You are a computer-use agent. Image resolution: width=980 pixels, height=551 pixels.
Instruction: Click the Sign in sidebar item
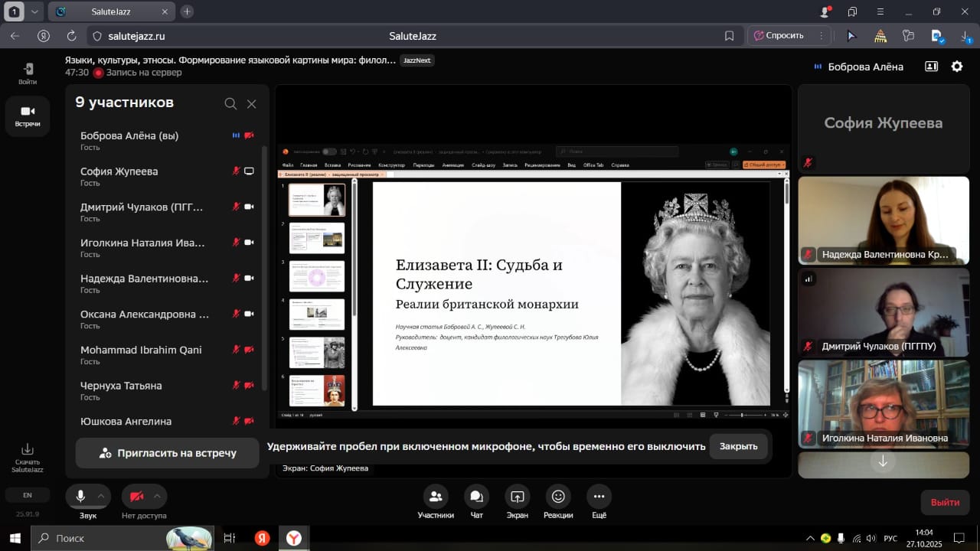click(x=28, y=73)
